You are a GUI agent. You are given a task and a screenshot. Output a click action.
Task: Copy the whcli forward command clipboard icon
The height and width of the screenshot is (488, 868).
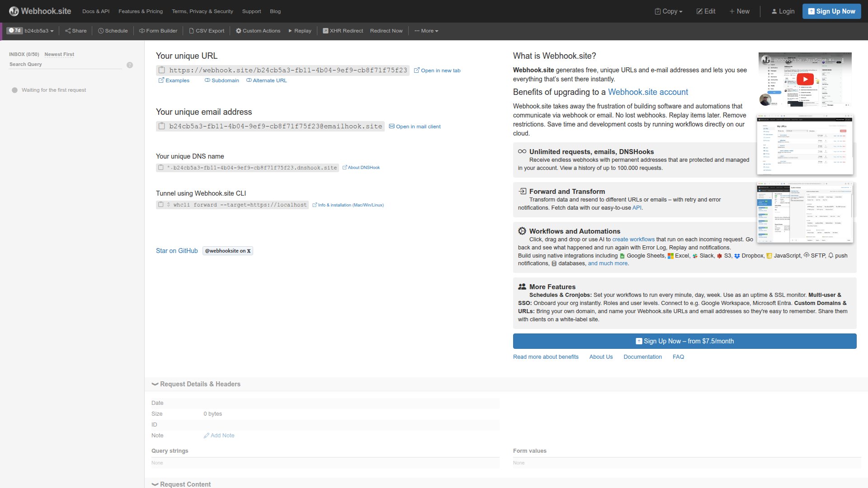[x=160, y=205]
